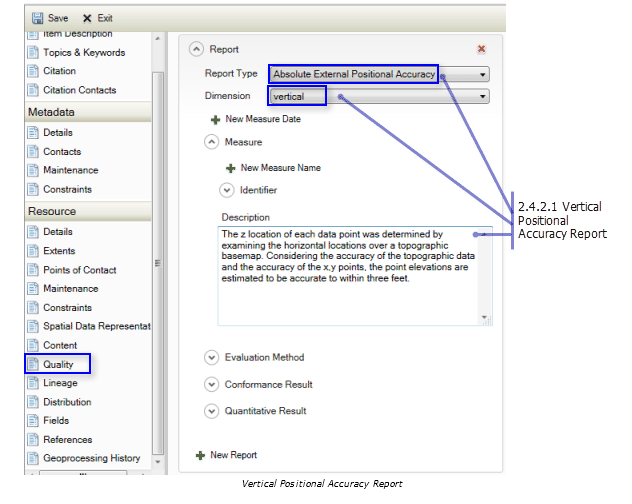Open Metadata Contacts page
This screenshot has height=504, width=632.
(x=62, y=152)
